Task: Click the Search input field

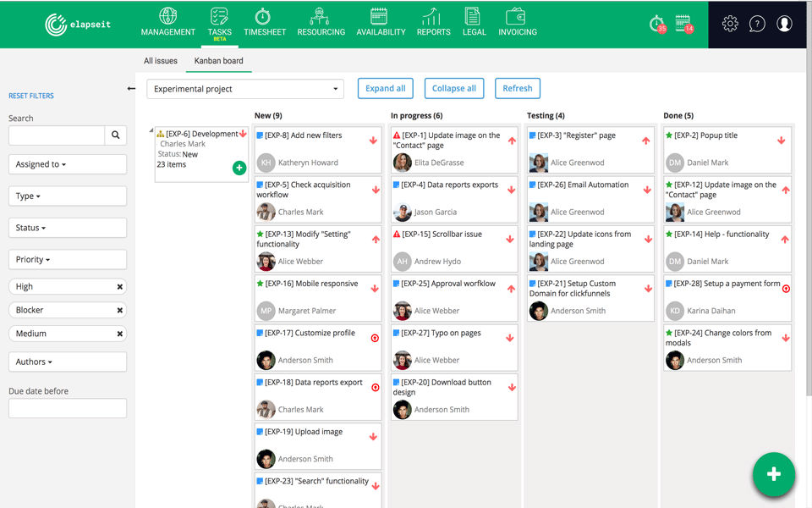Action: click(57, 135)
